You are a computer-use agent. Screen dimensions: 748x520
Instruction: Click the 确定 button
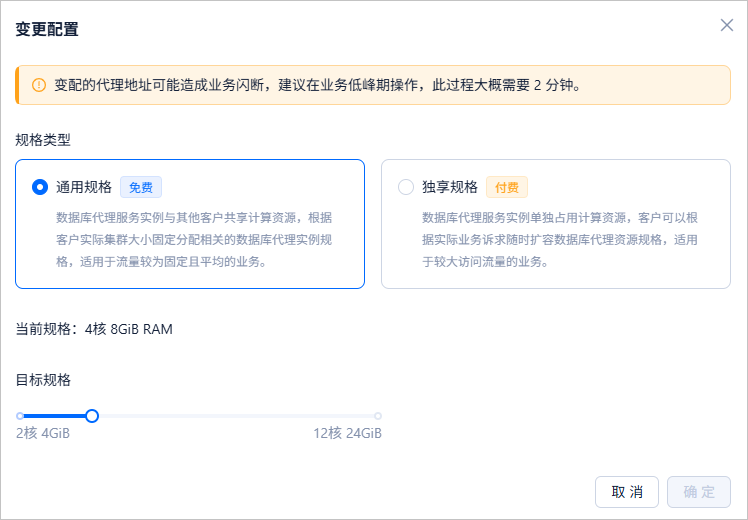coord(699,492)
